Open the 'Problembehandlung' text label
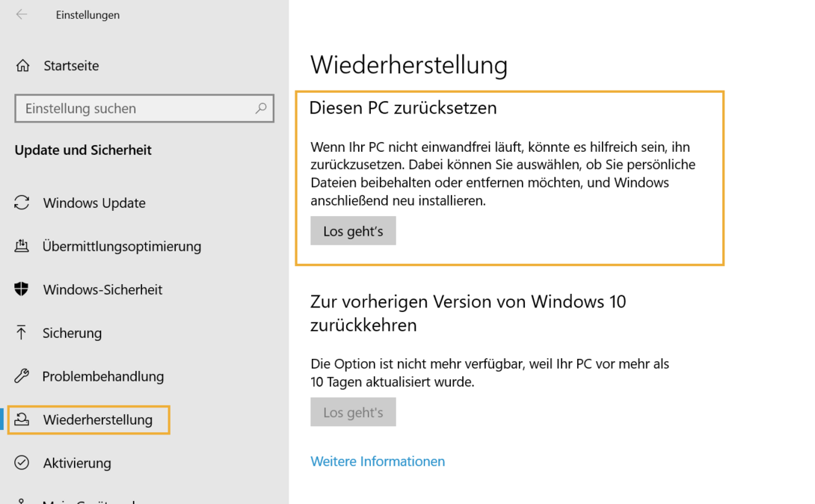Screen dimensions: 815x504 click(103, 376)
